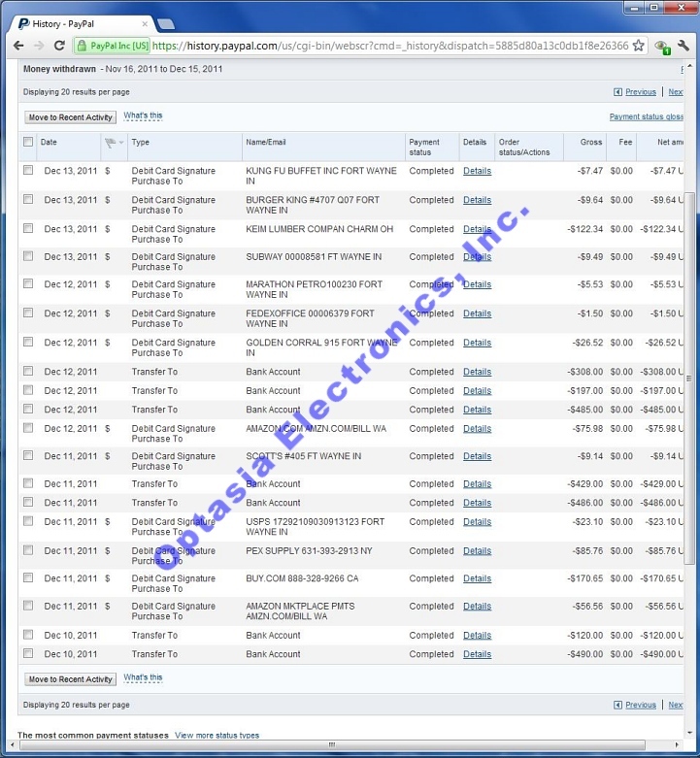This screenshot has height=758, width=700.
Task: Check the KEIM LUMBER row checkbox
Action: 28,228
